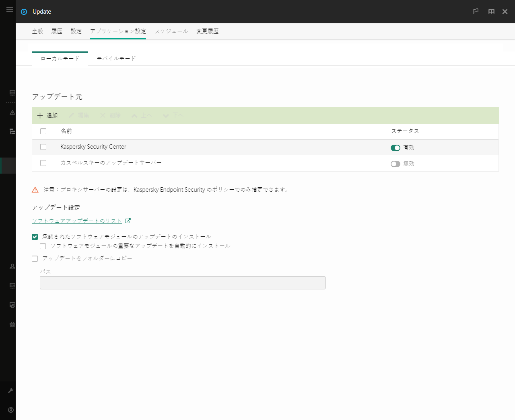Image resolution: width=515 pixels, height=420 pixels.
Task: Switch to the モバイルモード tab
Action: pos(116,58)
